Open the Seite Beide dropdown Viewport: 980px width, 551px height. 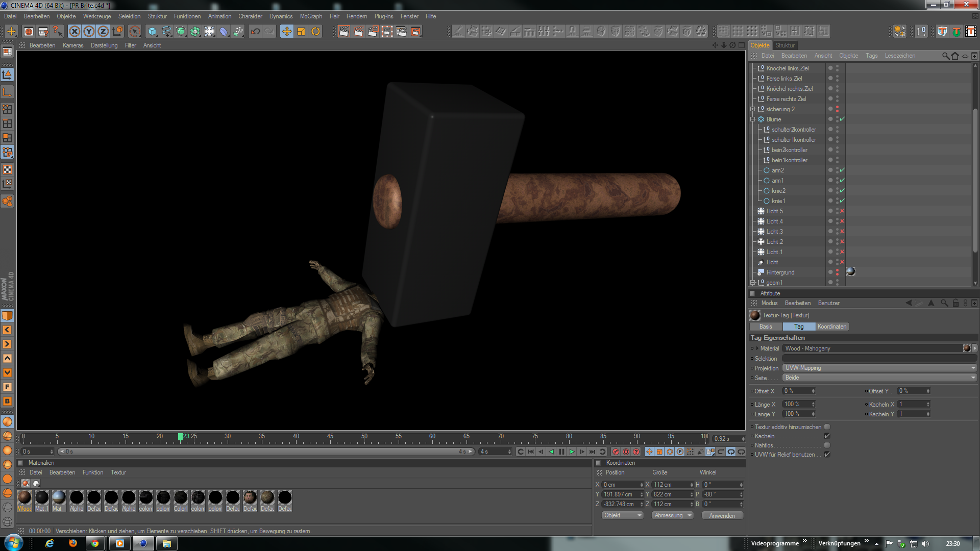coord(879,378)
